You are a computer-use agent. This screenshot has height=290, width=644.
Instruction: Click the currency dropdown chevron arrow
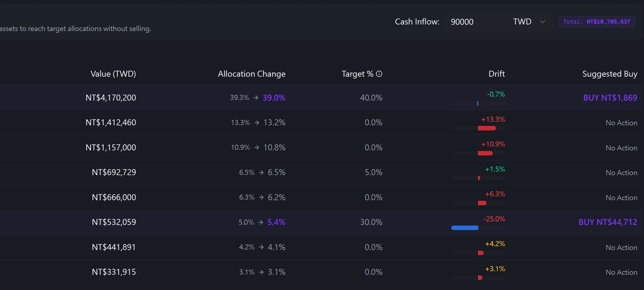click(x=543, y=22)
